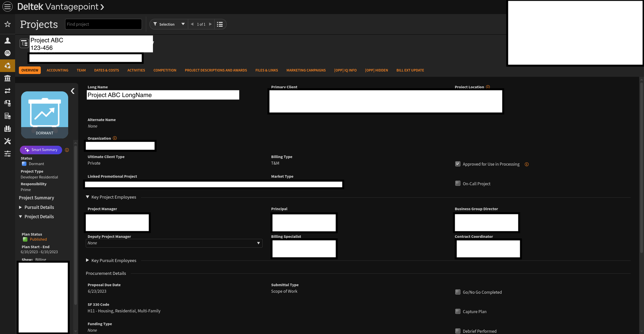Click the favorites star icon in sidebar

point(8,24)
